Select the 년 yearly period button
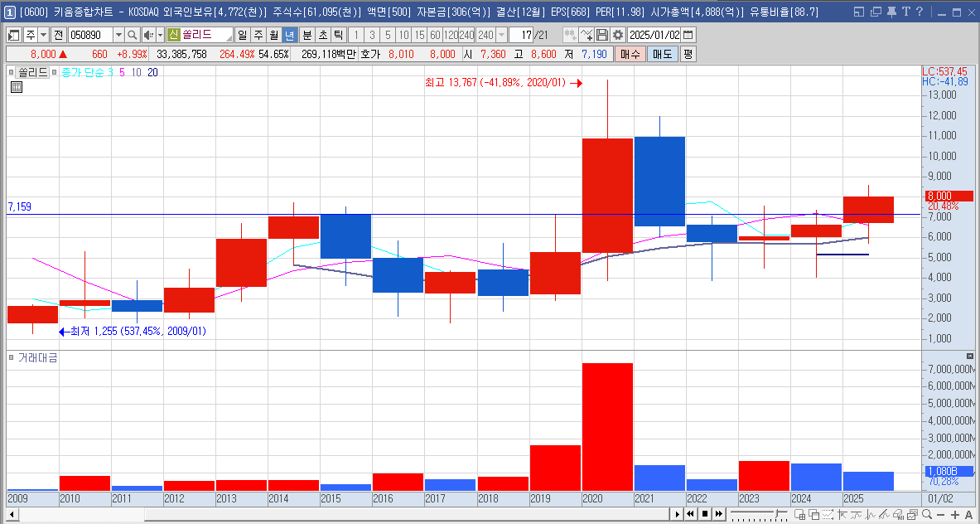This screenshot has height=524, width=980. [x=289, y=35]
